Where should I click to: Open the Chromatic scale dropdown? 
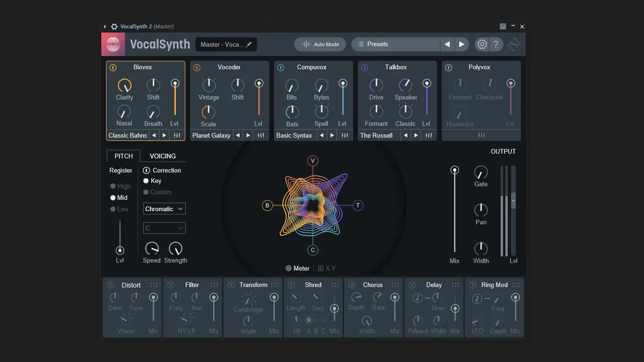(x=164, y=208)
